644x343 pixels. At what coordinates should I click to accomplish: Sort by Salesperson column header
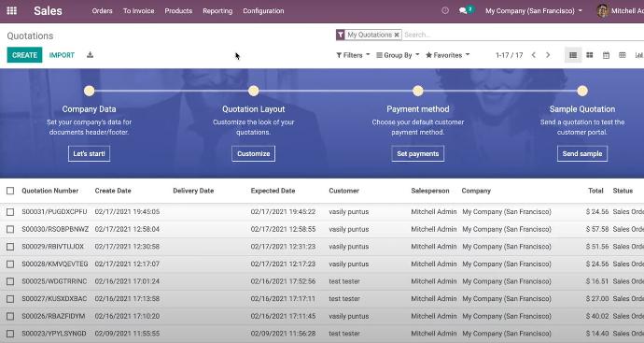(430, 191)
